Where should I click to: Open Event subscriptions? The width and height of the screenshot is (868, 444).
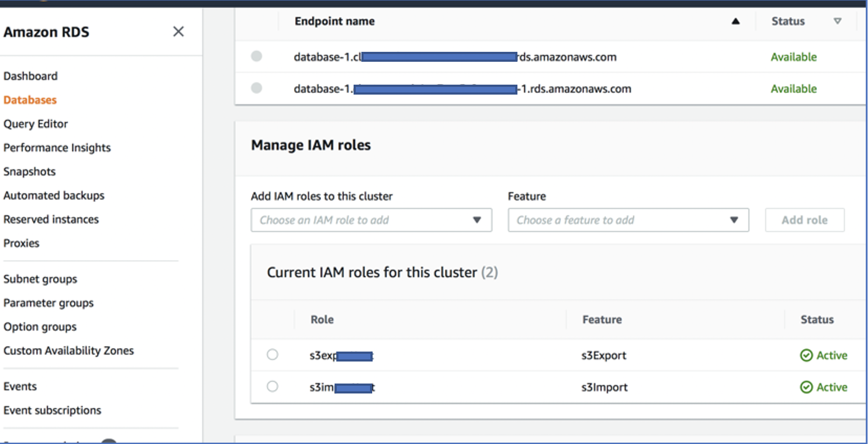coord(52,410)
